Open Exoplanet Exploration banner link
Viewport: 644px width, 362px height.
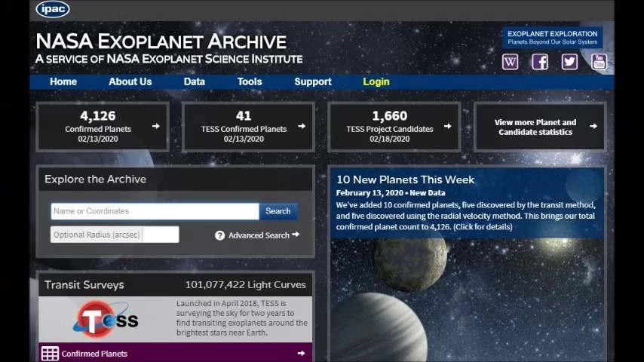pos(553,38)
